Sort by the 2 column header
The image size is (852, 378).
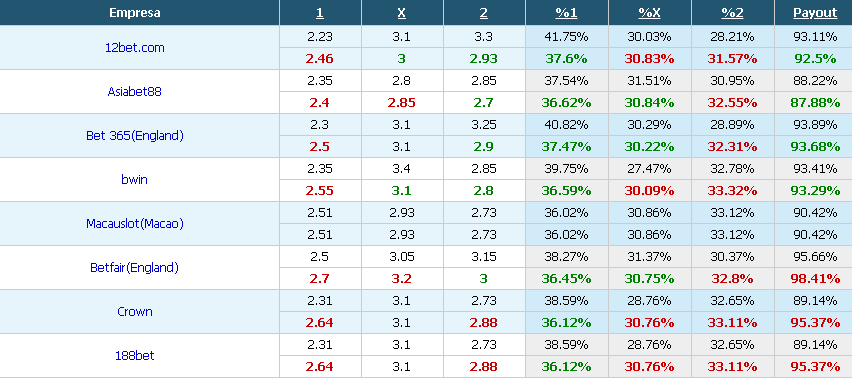(484, 13)
